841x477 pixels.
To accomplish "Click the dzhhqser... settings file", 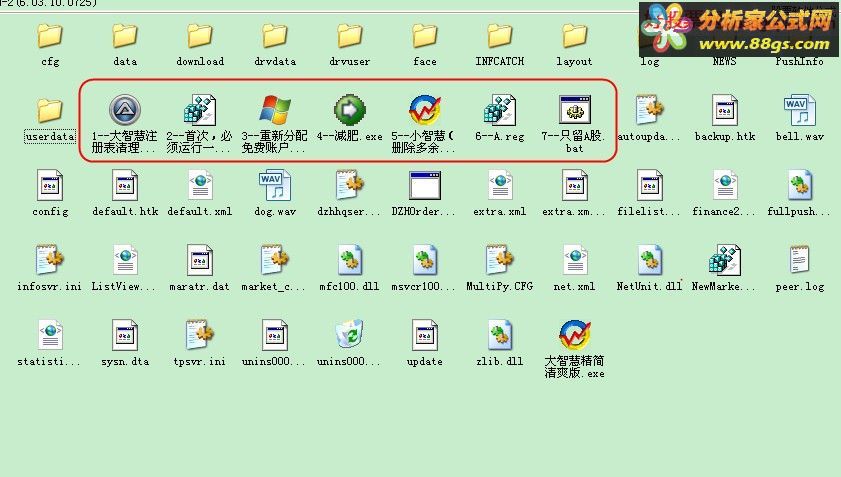I will point(350,186).
